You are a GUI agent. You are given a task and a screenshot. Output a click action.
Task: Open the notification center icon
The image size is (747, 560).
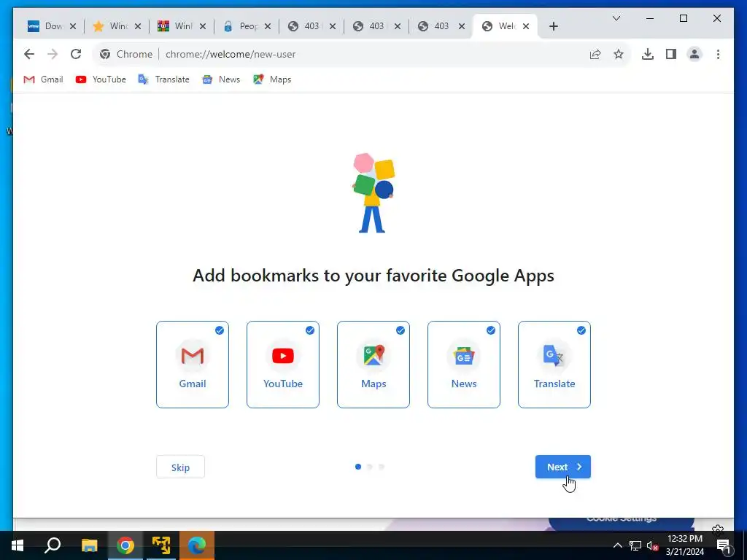coord(724,545)
